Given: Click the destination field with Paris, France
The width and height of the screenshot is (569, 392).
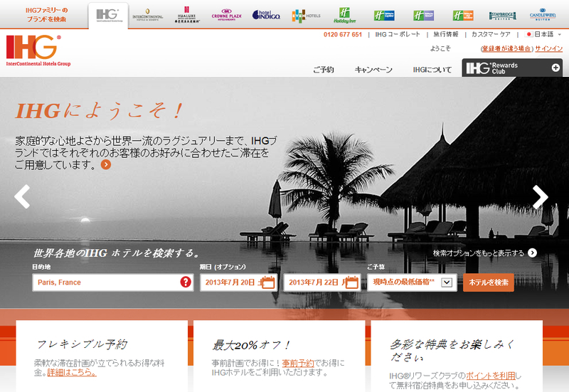Looking at the screenshot, I should 113,282.
